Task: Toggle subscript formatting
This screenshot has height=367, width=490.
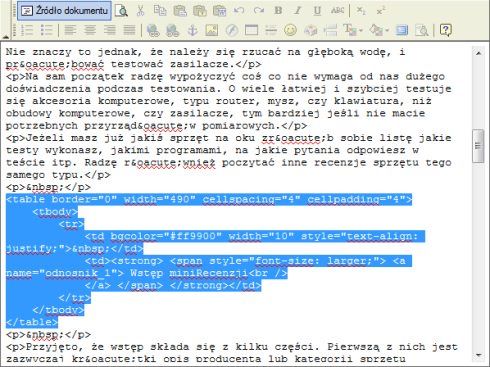Action: coord(361,11)
